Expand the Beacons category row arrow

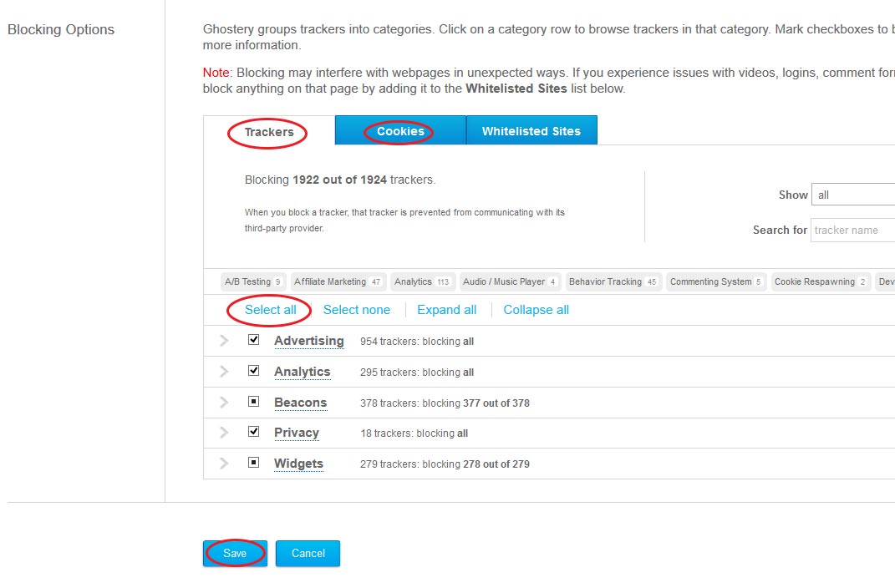(224, 402)
